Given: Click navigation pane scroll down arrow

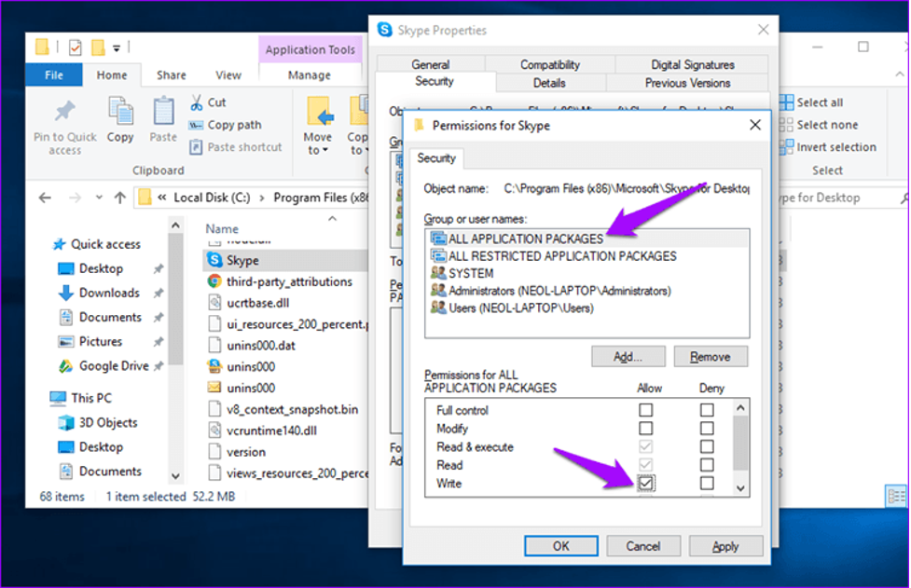Looking at the screenshot, I should (x=175, y=476).
